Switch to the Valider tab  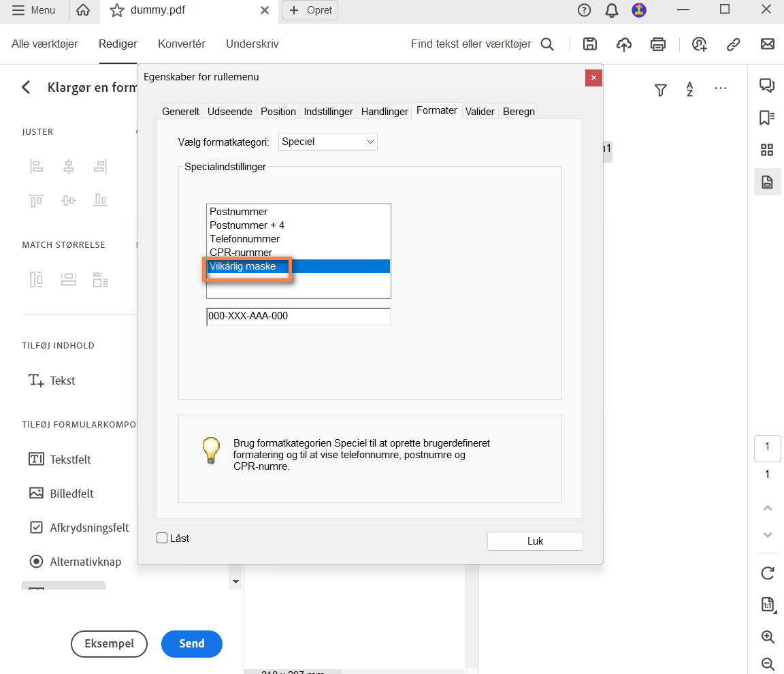480,111
